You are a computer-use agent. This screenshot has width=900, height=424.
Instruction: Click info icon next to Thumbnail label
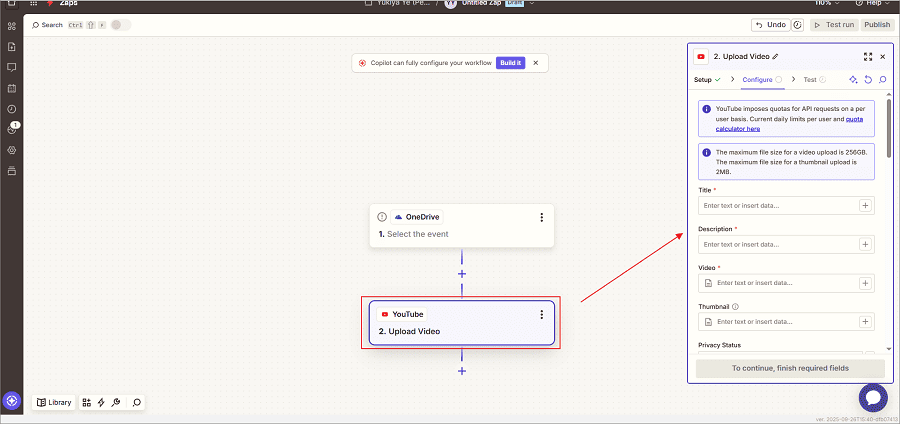pyautogui.click(x=735, y=306)
